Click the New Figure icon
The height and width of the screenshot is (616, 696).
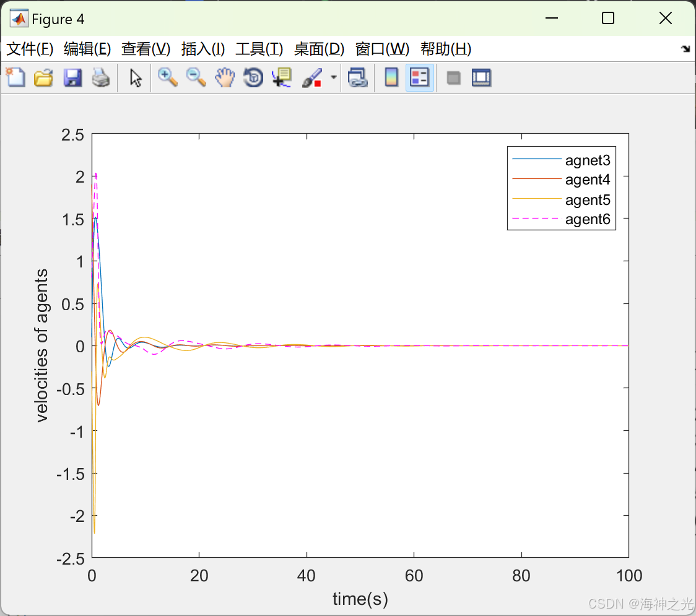click(x=16, y=77)
